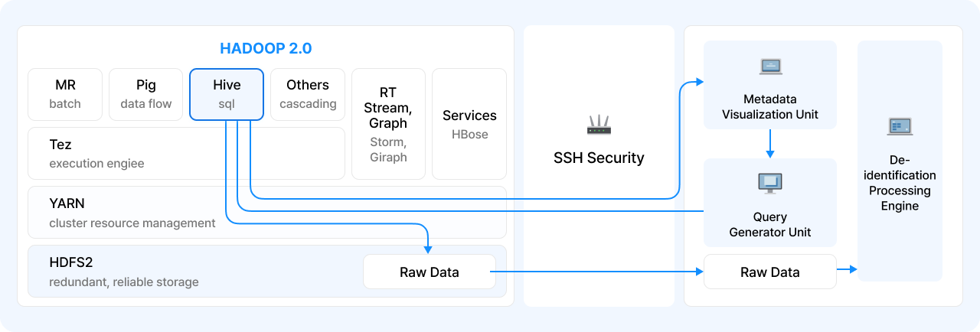The height and width of the screenshot is (332, 980).
Task: Click the HADOOP 2.0 title
Action: pos(266,48)
